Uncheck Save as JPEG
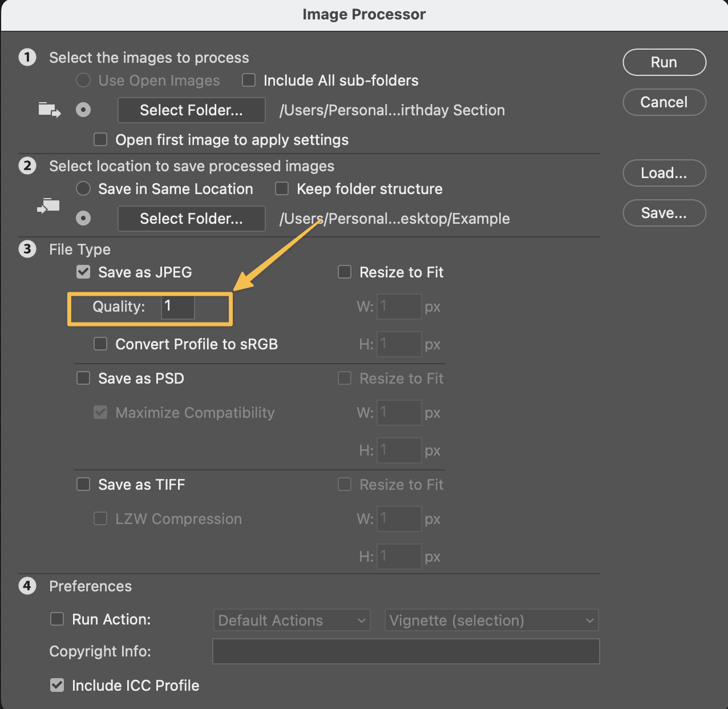This screenshot has width=728, height=709. click(x=83, y=272)
